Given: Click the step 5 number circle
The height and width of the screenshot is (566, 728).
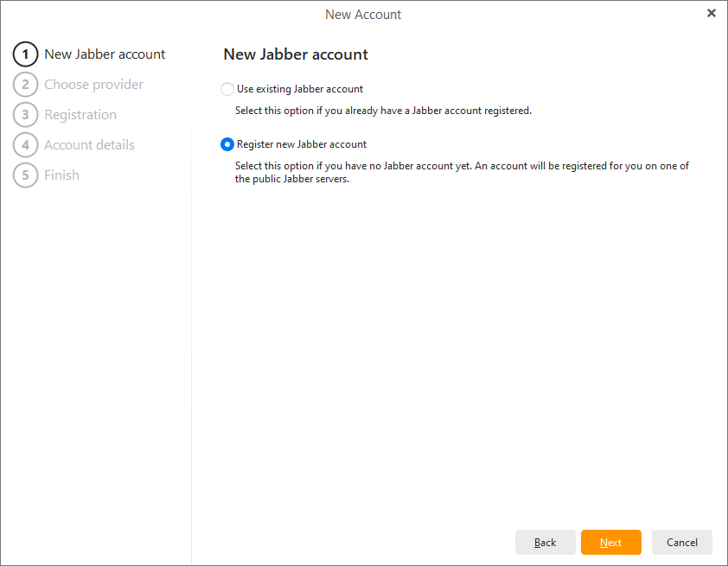Looking at the screenshot, I should pos(25,175).
